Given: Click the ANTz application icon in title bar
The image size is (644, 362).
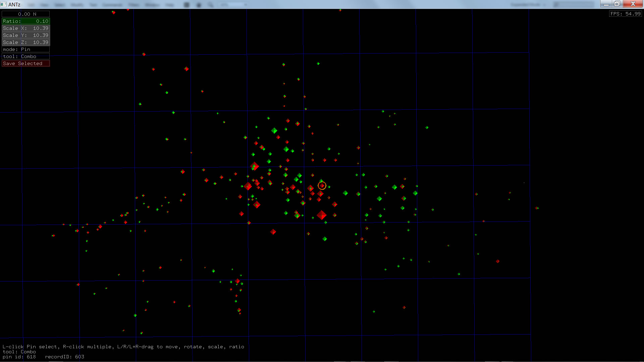Looking at the screenshot, I should (x=3, y=4).
